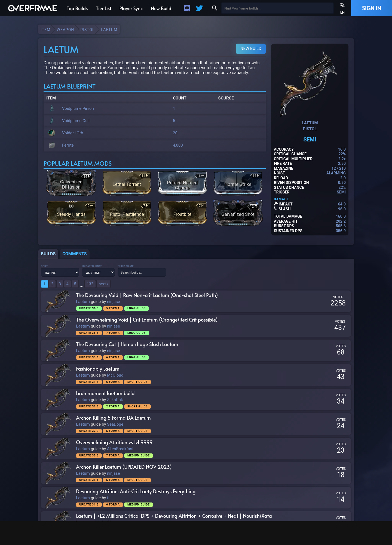The width and height of the screenshot is (392, 545).
Task: Click the Find Warframe builds search field
Action: click(x=277, y=8)
